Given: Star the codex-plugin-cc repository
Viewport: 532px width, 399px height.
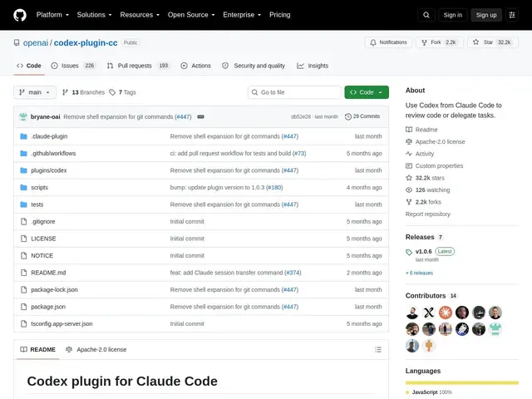Looking at the screenshot, I should (x=493, y=42).
